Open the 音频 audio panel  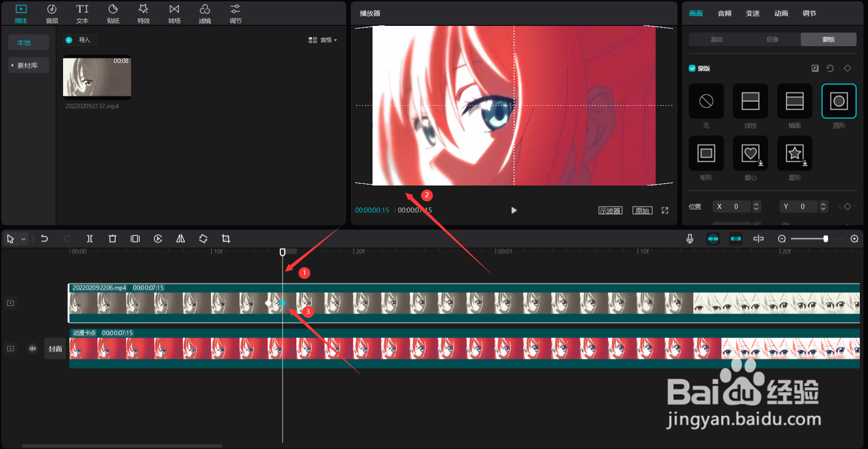click(x=52, y=14)
